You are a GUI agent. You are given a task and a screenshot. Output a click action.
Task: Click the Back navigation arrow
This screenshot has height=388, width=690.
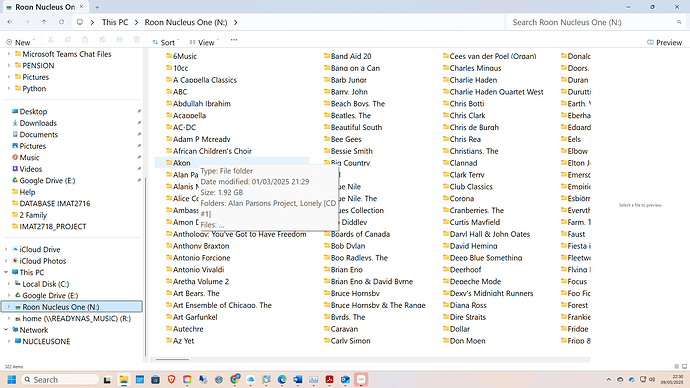tap(10, 22)
